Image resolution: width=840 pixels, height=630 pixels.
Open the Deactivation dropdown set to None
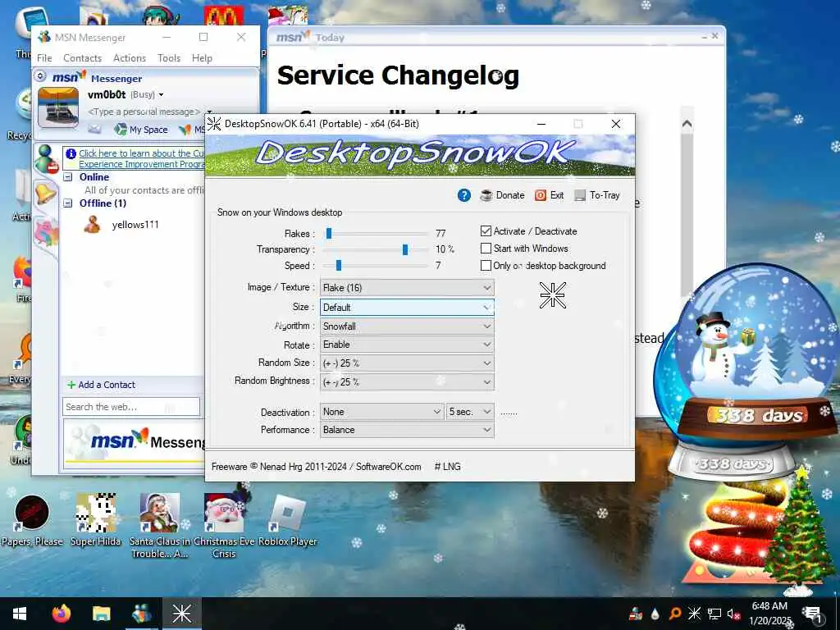[382, 412]
